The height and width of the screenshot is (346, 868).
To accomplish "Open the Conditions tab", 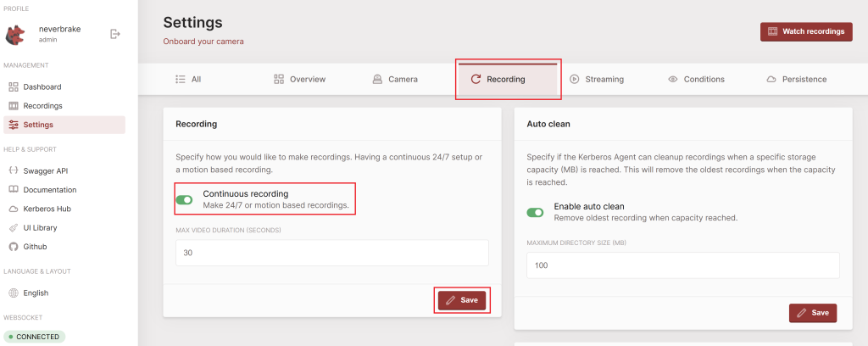I will pos(696,79).
